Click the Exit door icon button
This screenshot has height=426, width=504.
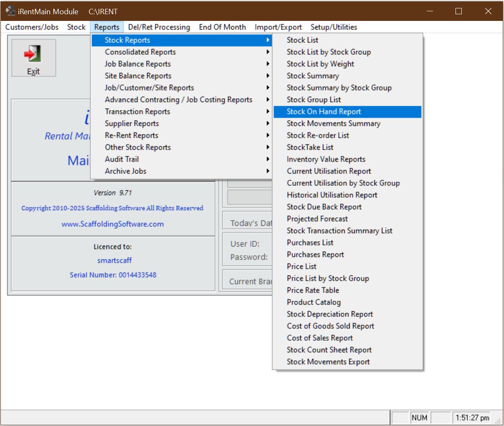[33, 58]
